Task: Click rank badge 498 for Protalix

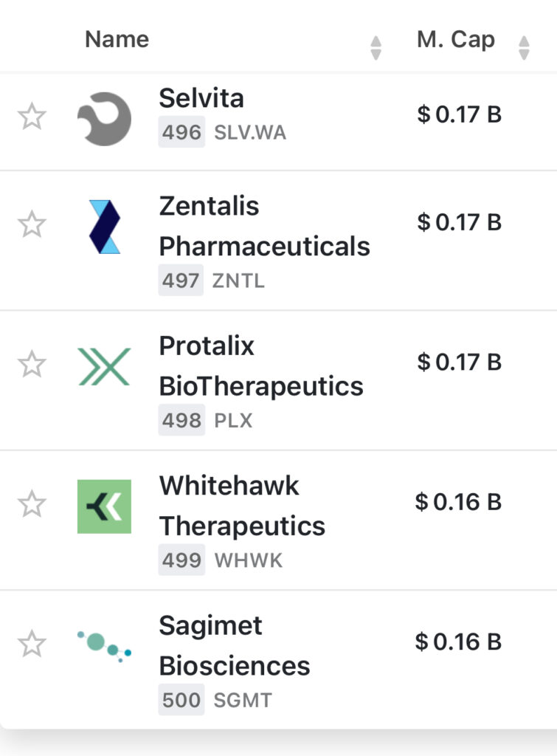Action: coord(181,421)
